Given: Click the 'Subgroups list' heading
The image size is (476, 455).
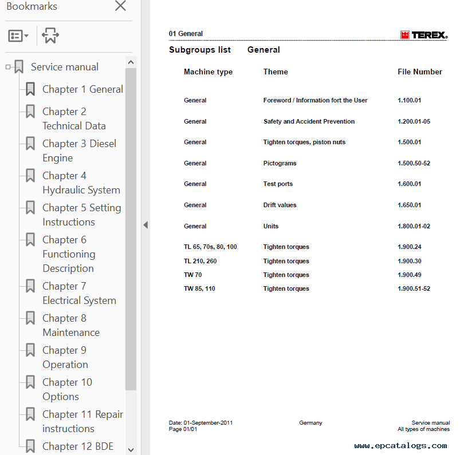Looking at the screenshot, I should [x=199, y=50].
